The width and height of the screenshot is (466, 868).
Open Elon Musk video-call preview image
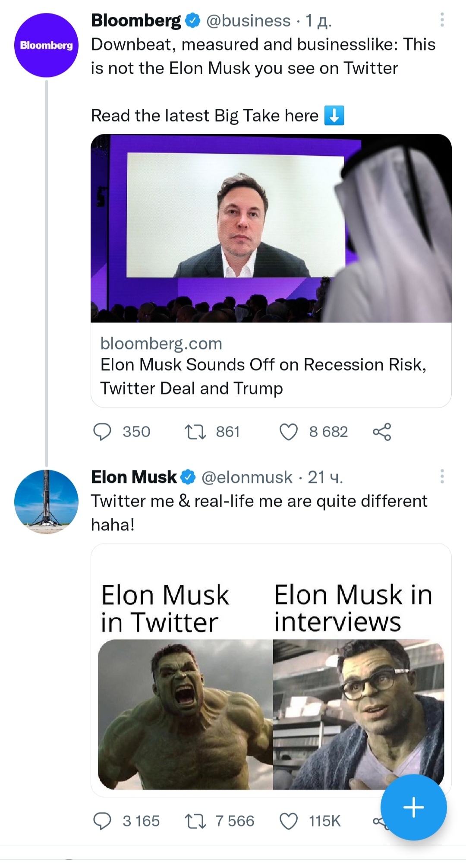coord(271,228)
